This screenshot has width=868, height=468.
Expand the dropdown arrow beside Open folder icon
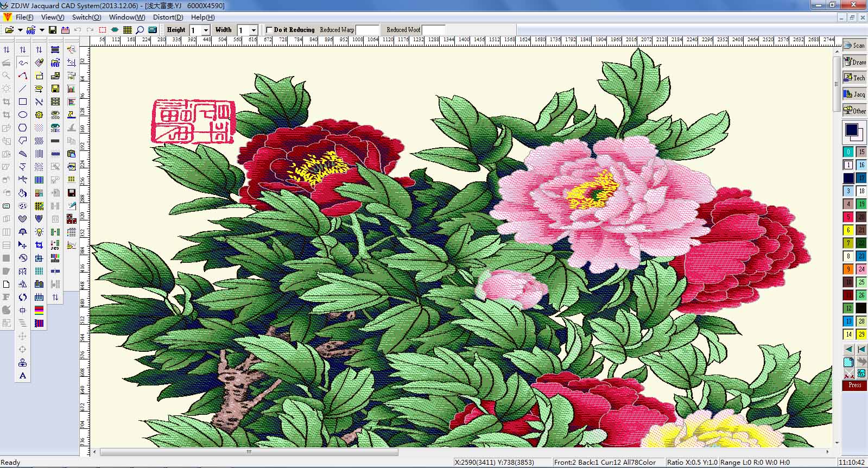(x=20, y=30)
